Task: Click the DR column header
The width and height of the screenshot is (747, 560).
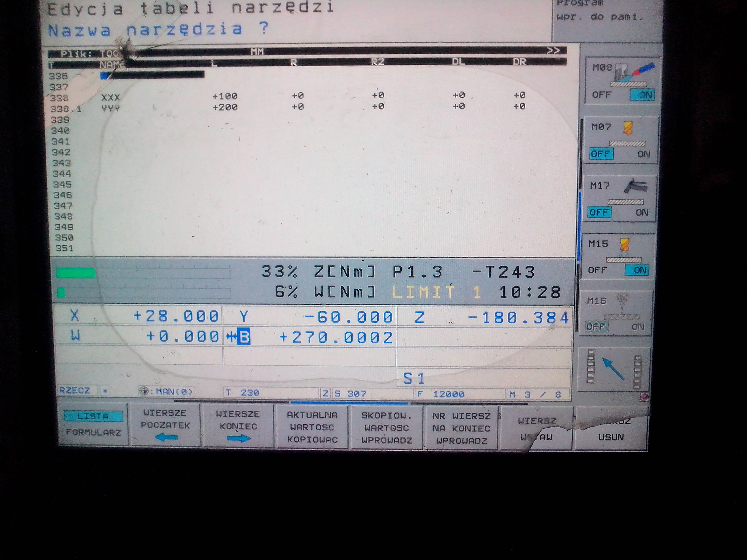Action: coord(519,62)
